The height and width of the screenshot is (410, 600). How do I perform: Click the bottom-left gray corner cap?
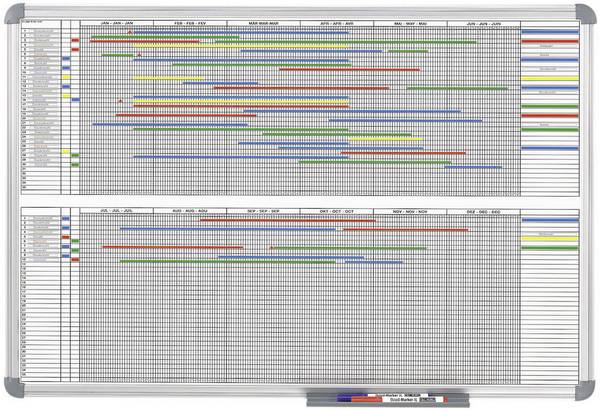point(13,387)
